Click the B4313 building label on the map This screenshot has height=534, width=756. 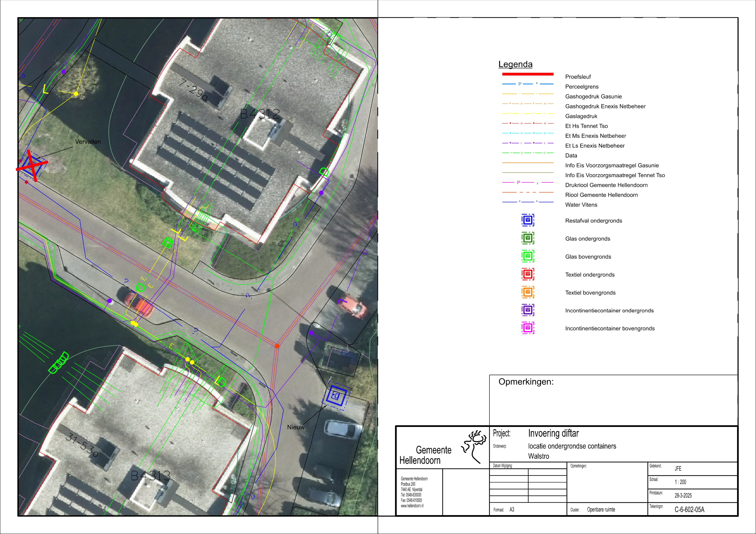click(150, 476)
